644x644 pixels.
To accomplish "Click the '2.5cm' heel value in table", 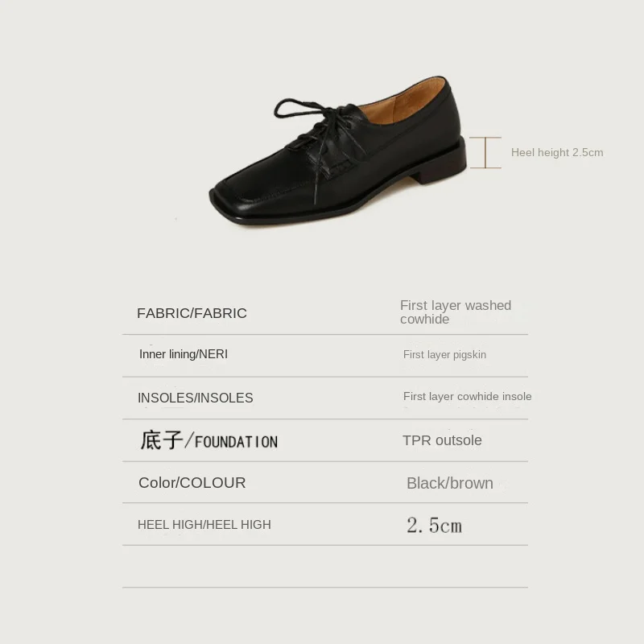I will coord(434,526).
